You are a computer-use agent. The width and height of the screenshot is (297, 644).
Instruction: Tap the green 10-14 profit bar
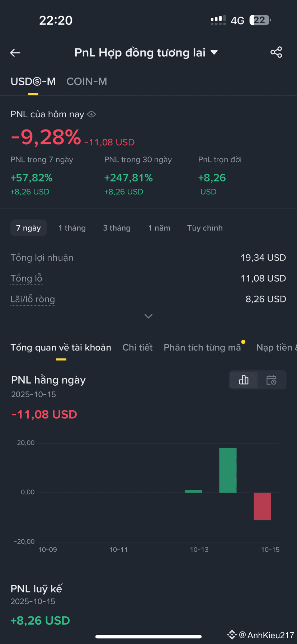click(228, 470)
